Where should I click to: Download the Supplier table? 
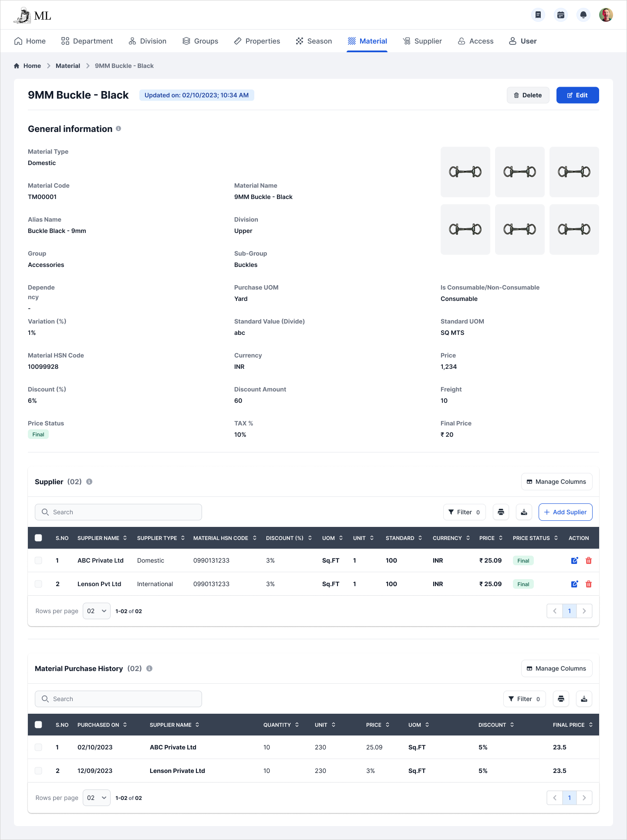click(524, 512)
